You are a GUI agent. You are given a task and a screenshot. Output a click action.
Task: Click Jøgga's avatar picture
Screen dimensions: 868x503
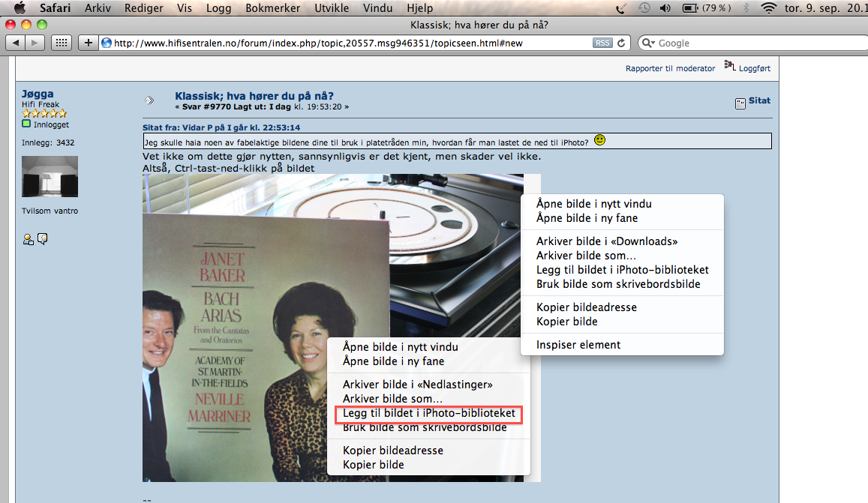(50, 176)
